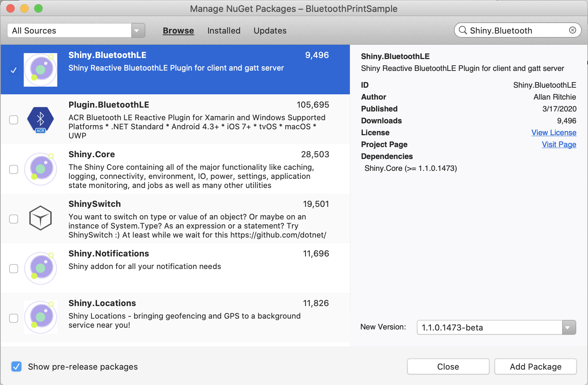Click the Add Package button
Screen dimensions: 588x385
536,366
